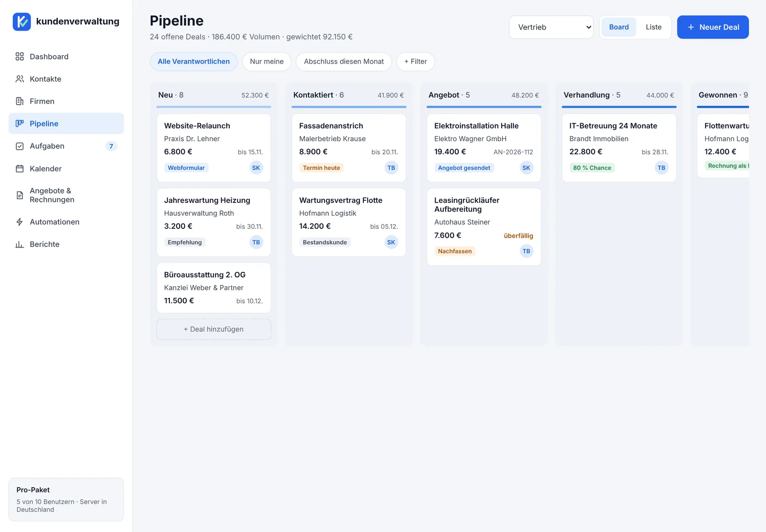Click the Pipeline kanban icon

[20, 124]
